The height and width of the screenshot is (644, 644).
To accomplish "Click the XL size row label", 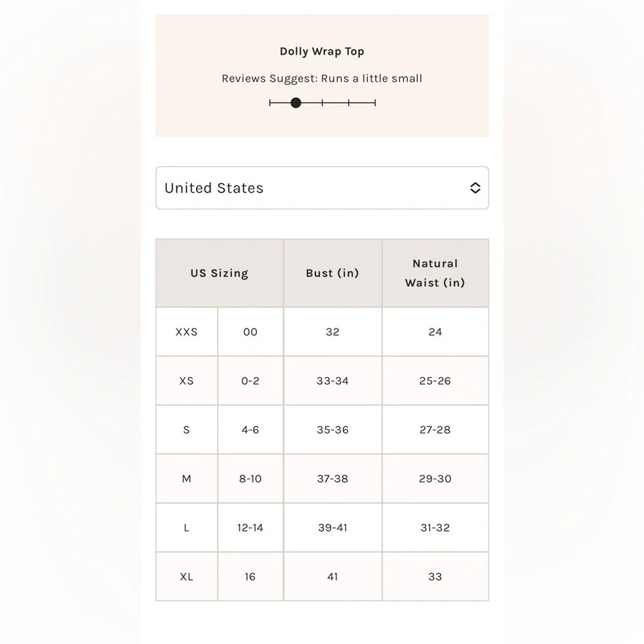I will click(x=187, y=576).
